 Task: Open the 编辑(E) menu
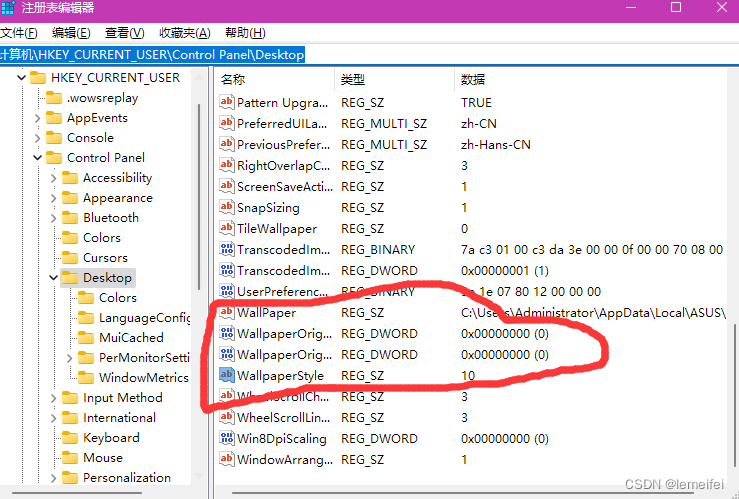71,33
